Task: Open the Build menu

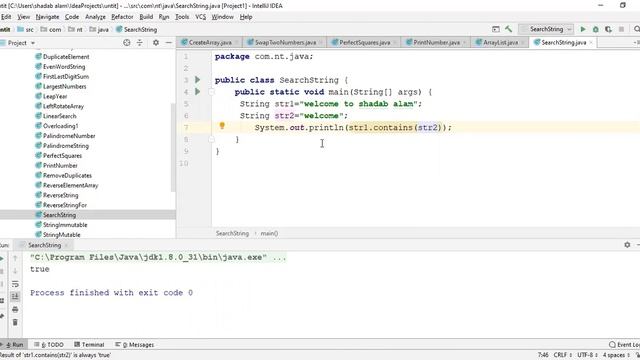Action: click(146, 17)
